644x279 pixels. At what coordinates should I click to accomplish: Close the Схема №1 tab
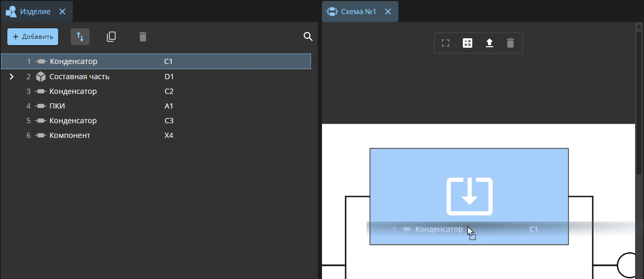388,12
